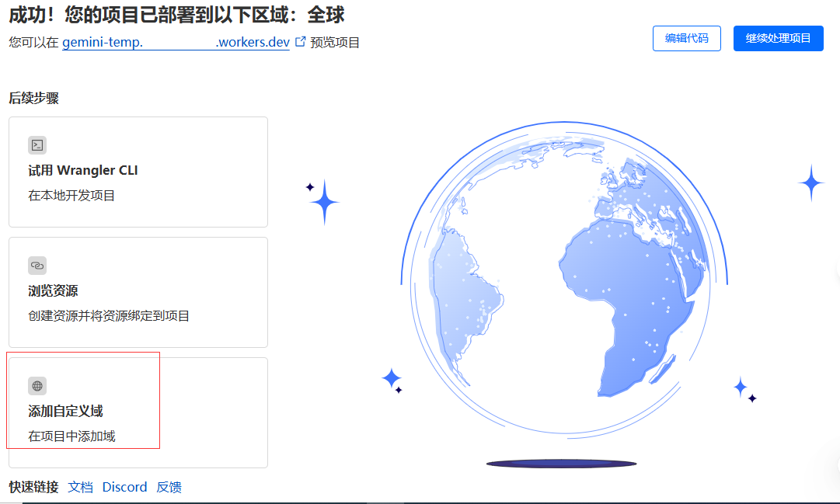Open the 浏览资源 card title
Viewport: 840px width, 504px height.
(x=53, y=291)
